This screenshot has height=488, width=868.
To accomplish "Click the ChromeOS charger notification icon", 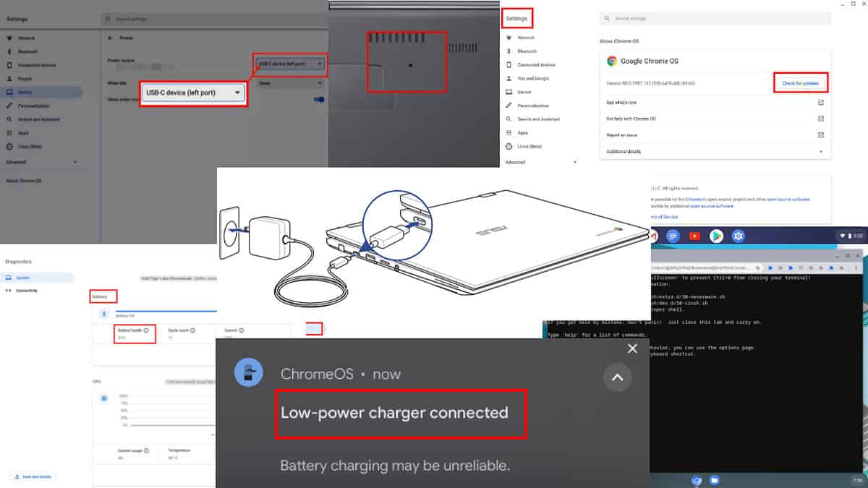I will click(248, 373).
